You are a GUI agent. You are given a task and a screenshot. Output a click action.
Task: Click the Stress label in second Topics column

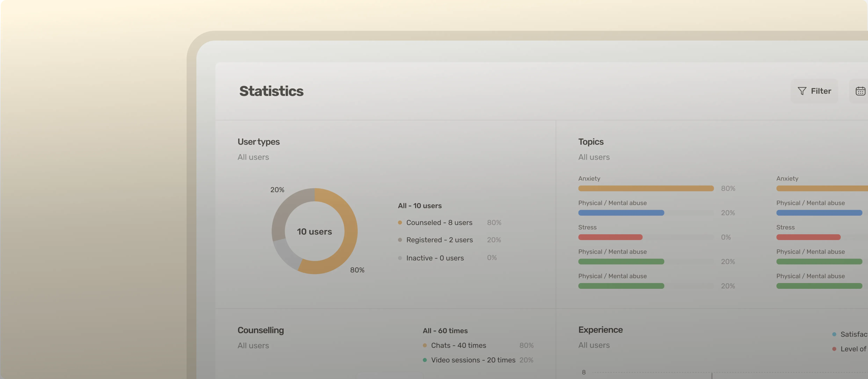click(785, 227)
